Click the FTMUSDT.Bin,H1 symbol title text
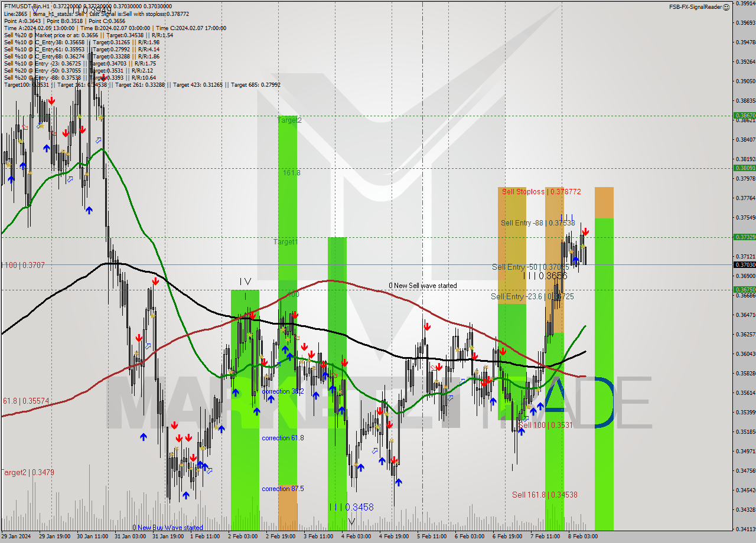 pos(26,6)
